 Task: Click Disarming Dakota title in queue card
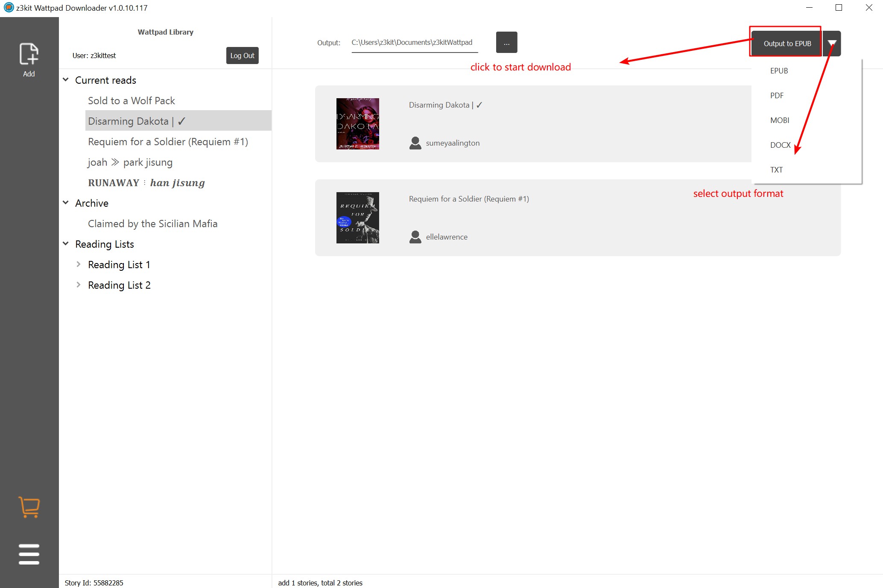(445, 105)
